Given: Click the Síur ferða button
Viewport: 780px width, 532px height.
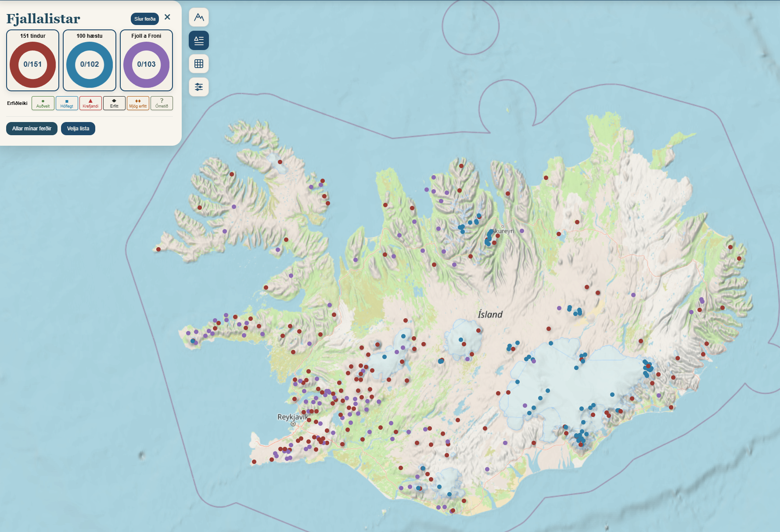Looking at the screenshot, I should (x=145, y=19).
